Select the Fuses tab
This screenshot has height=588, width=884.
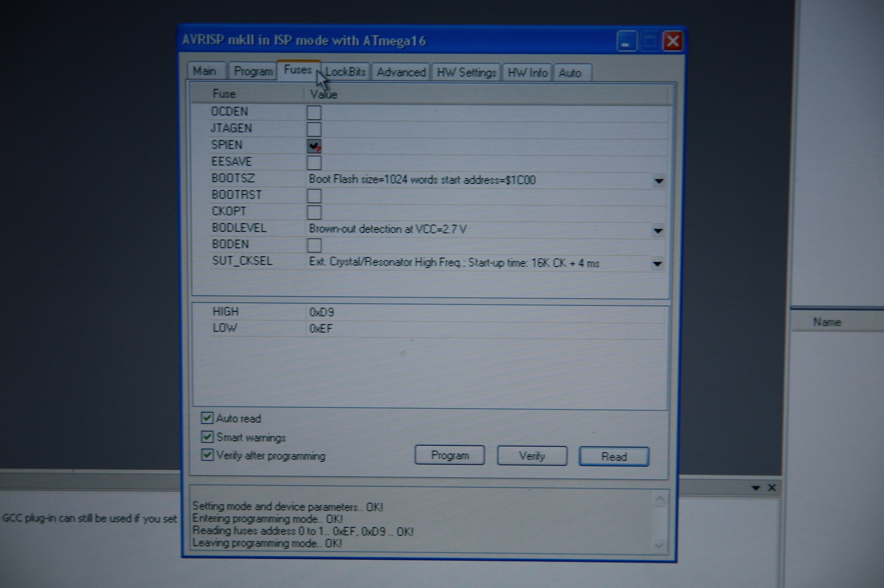[298, 70]
